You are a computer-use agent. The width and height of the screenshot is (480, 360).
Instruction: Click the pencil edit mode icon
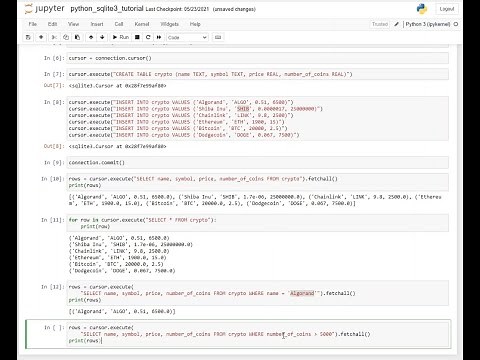click(396, 24)
